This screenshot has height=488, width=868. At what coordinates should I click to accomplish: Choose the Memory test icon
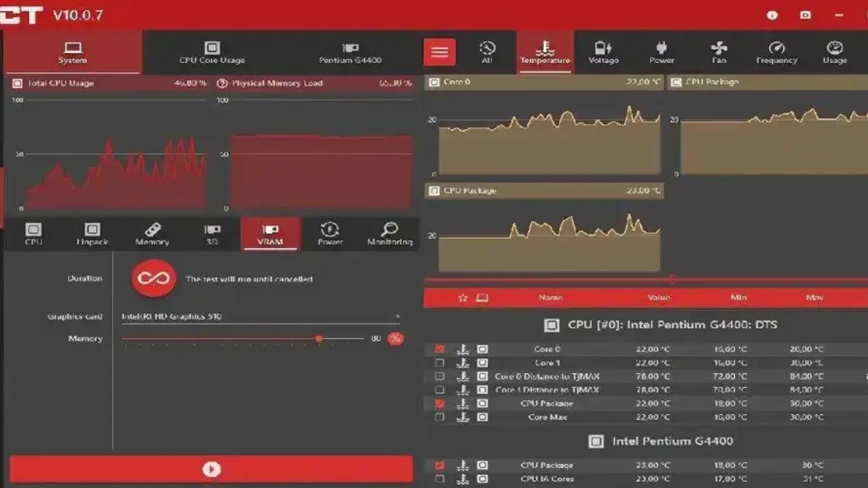[x=152, y=229]
